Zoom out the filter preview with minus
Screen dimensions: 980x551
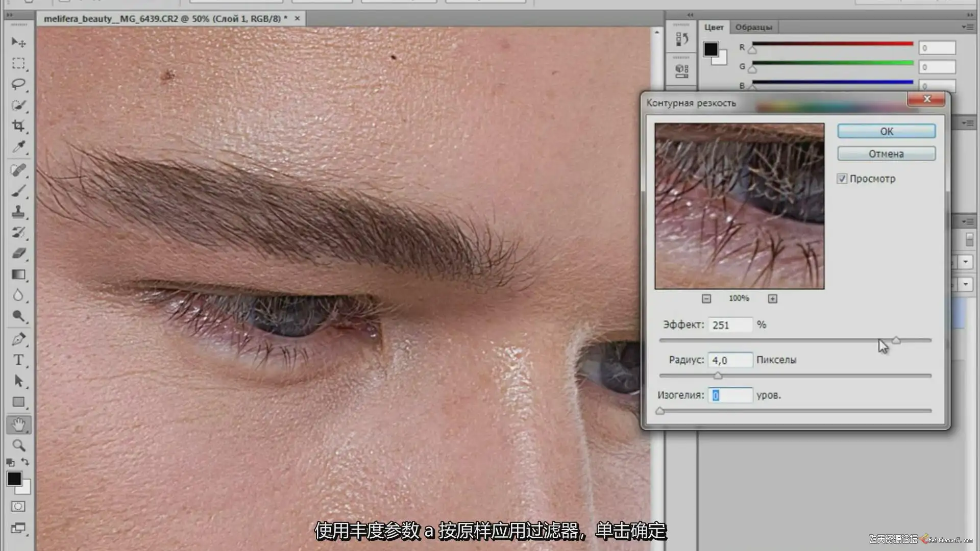click(706, 298)
